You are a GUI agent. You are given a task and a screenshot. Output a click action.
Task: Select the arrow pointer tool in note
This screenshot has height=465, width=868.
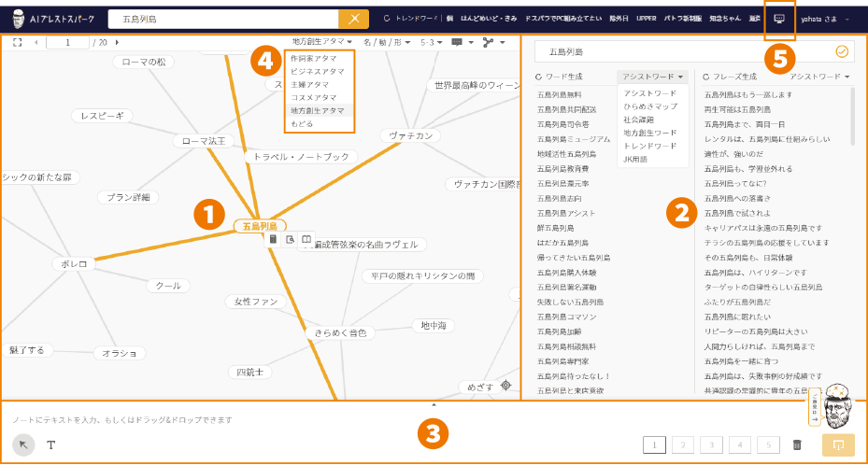[23, 444]
